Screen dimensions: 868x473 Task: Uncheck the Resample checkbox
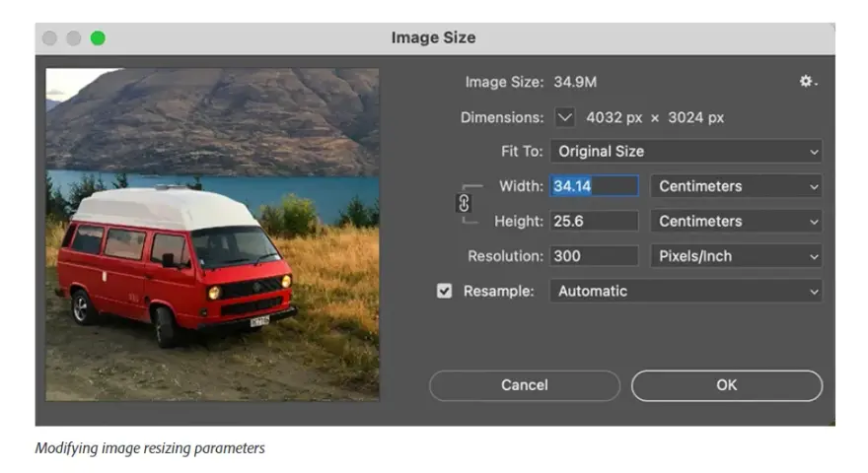[444, 291]
